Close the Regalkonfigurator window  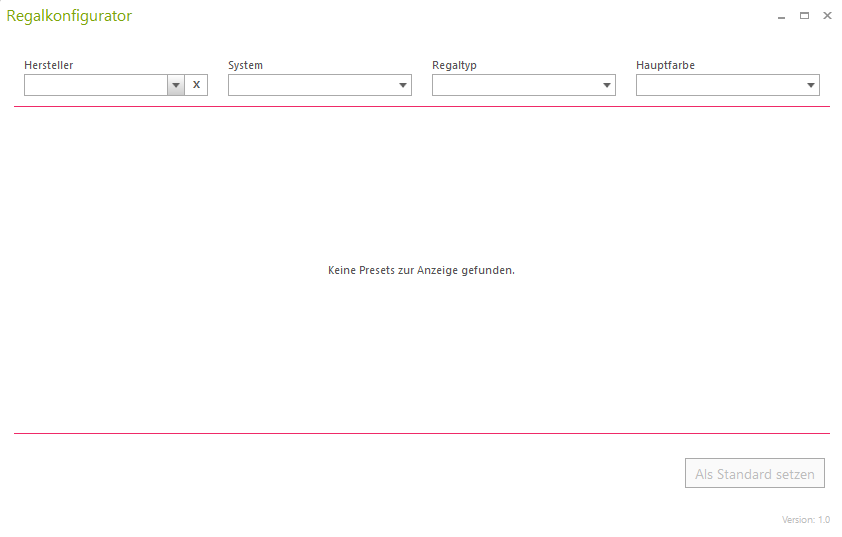(827, 16)
